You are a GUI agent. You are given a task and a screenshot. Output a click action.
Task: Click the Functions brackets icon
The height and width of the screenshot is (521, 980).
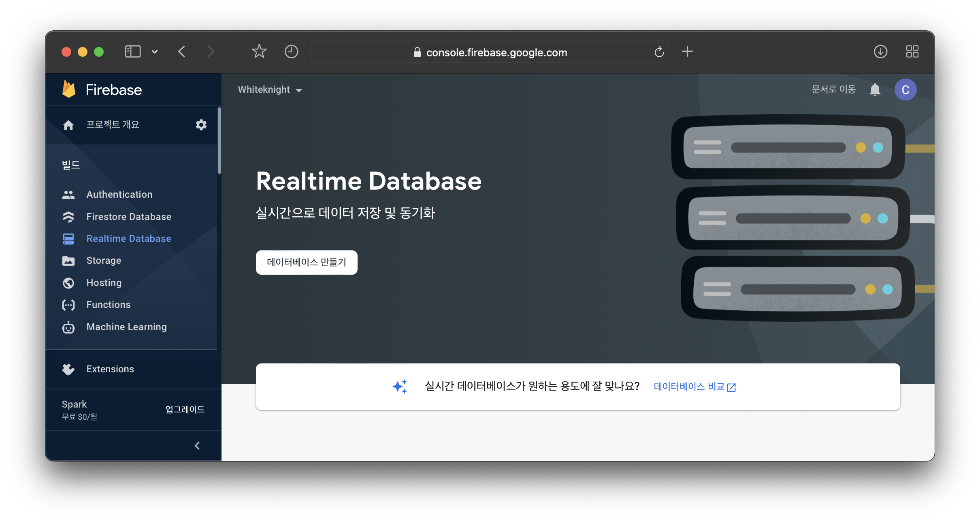click(x=68, y=305)
